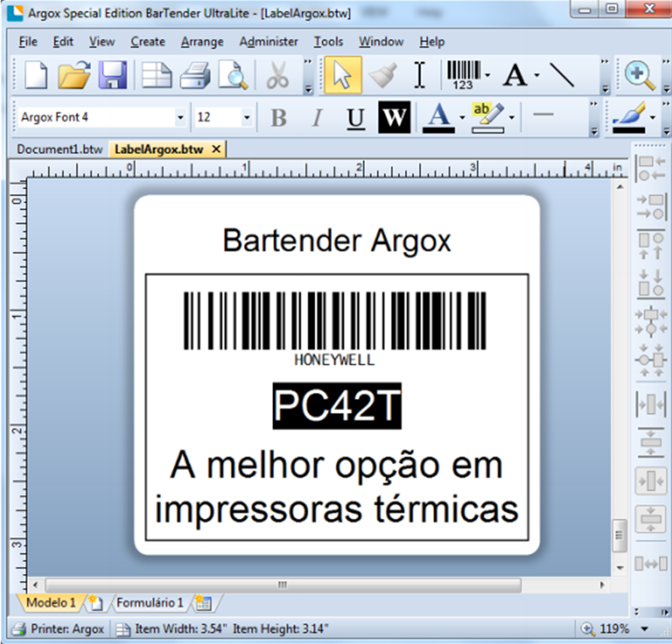
Task: Select the barcode creation tool
Action: click(464, 75)
